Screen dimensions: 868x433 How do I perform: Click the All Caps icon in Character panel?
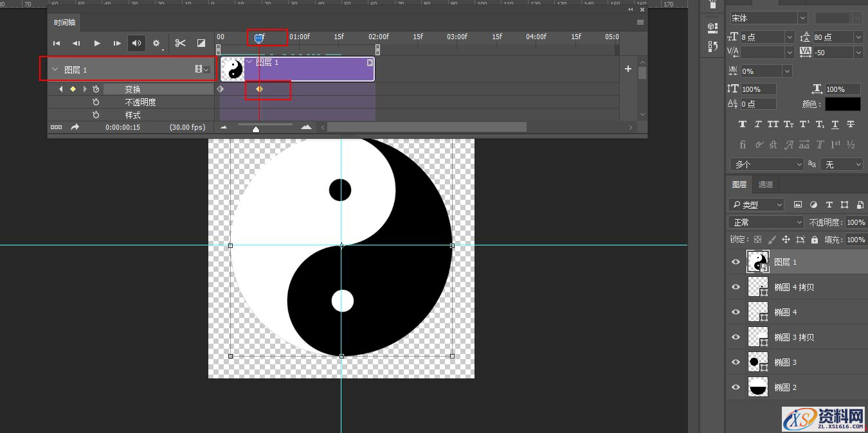pyautogui.click(x=773, y=124)
